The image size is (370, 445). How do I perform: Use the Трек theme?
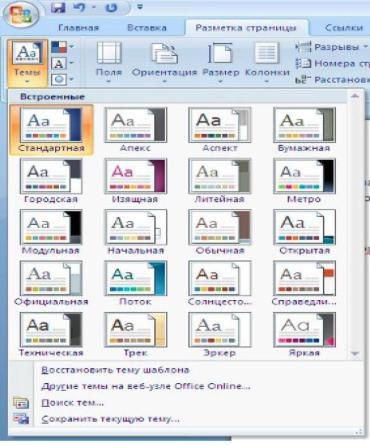coord(135,335)
